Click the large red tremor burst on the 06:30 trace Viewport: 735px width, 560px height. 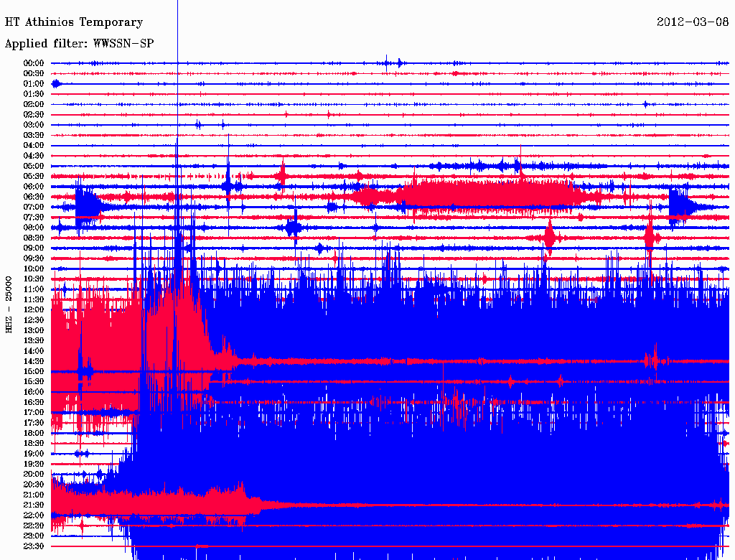point(490,197)
